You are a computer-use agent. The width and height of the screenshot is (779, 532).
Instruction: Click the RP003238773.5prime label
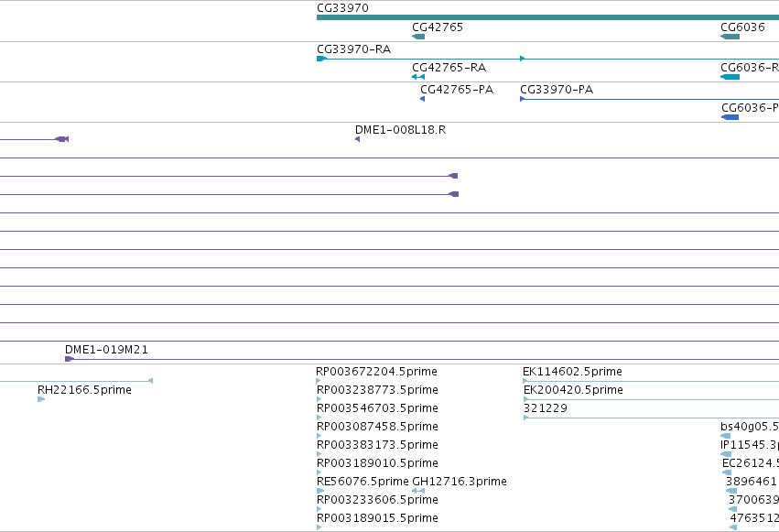pyautogui.click(x=377, y=389)
